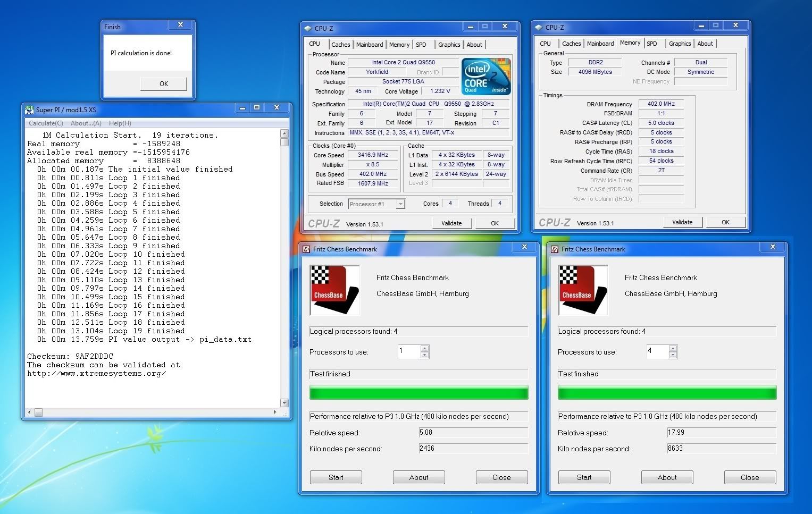812x514 pixels.
Task: Switch to Mainboard tab in right CPU-Z
Action: 600,44
